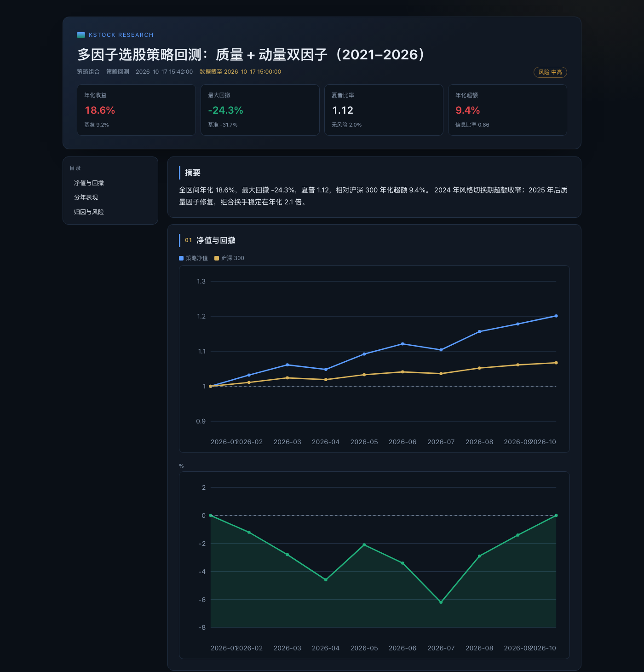Click the 2026-06 point on the blue 策略净值 line
The image size is (644, 672).
[x=402, y=344]
